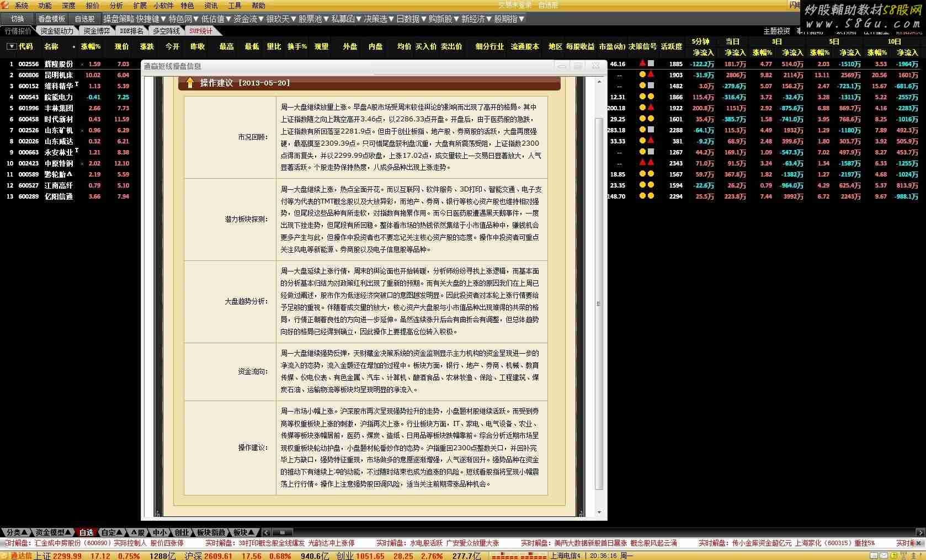Open the 分析 menu
Image resolution: width=926 pixels, height=560 pixels.
116,6
